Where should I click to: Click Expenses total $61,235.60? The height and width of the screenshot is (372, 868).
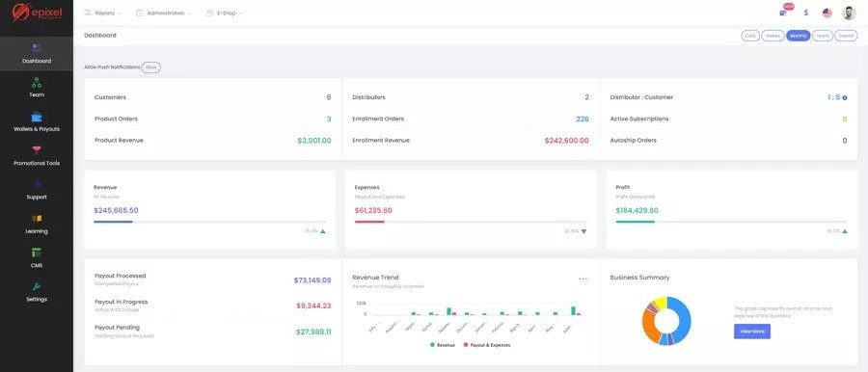pos(373,210)
